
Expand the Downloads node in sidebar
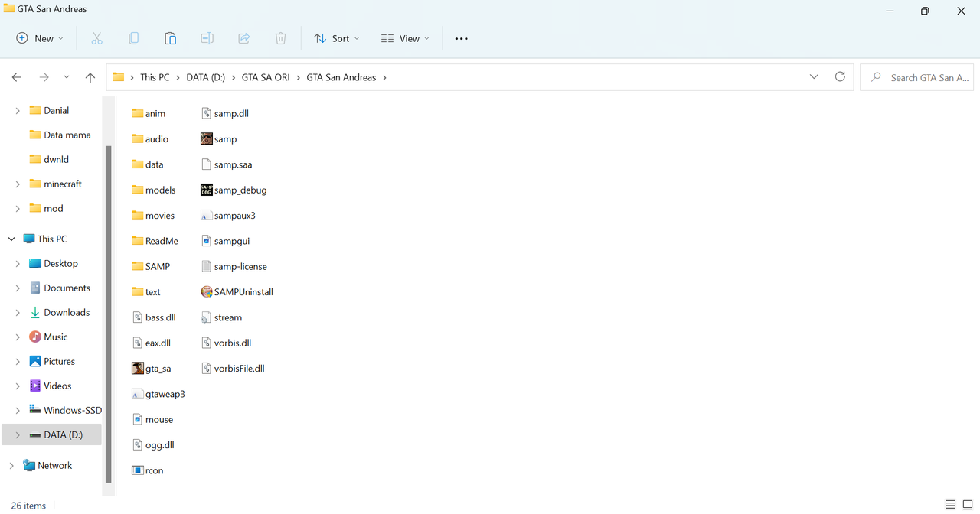18,312
